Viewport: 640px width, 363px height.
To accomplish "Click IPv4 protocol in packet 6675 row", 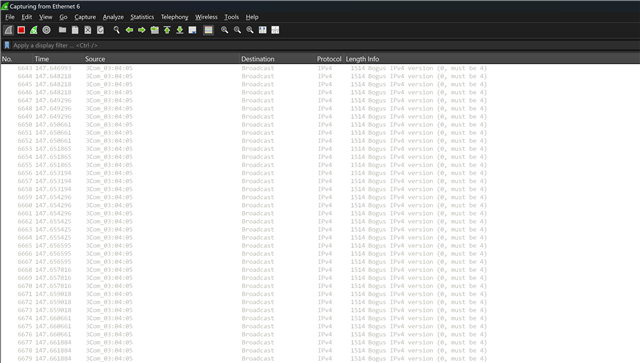I will (x=325, y=326).
